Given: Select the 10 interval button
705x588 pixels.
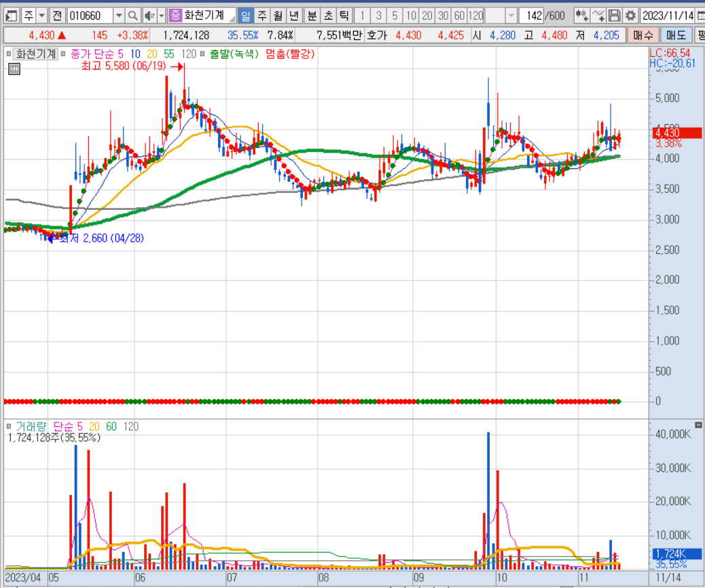Looking at the screenshot, I should coord(411,16).
